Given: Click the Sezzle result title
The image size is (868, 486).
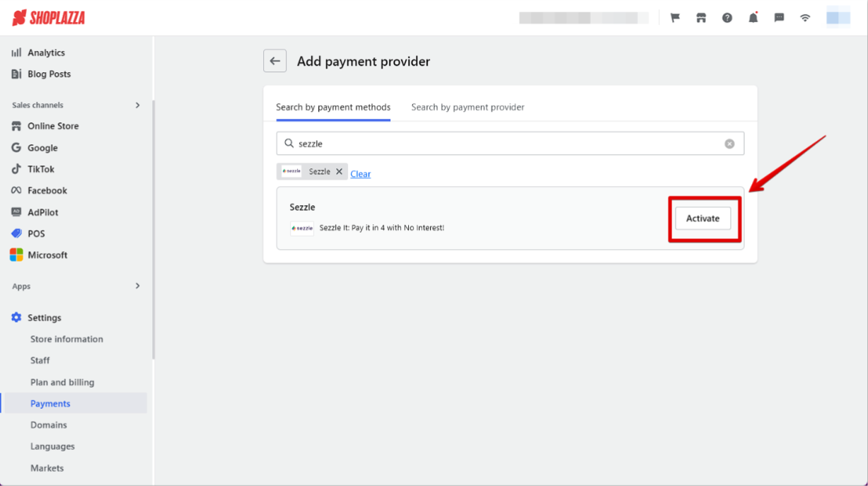Looking at the screenshot, I should coord(302,207).
